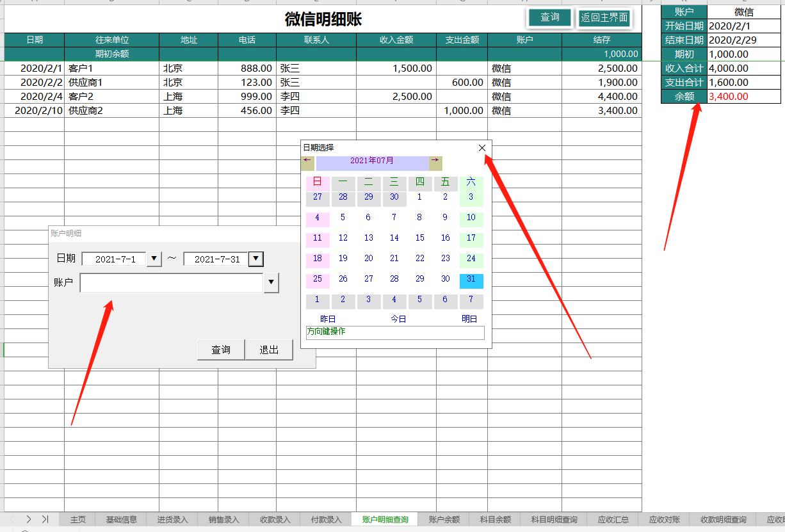This screenshot has height=532, width=785.
Task: Switch to 科目明细查询 sheet tab
Action: click(554, 519)
